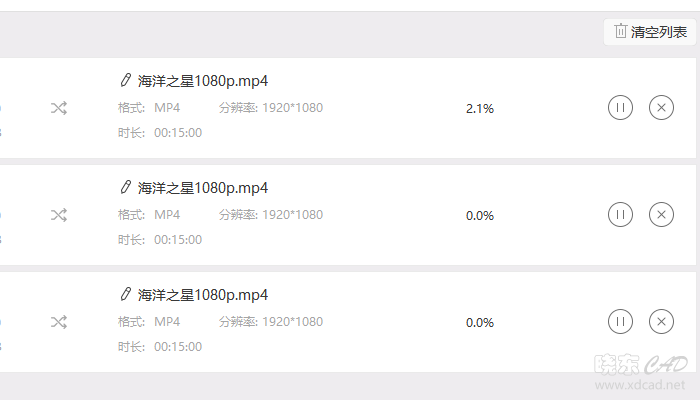Click the pencil rename icon of first file
The image size is (700, 400).
tap(125, 80)
